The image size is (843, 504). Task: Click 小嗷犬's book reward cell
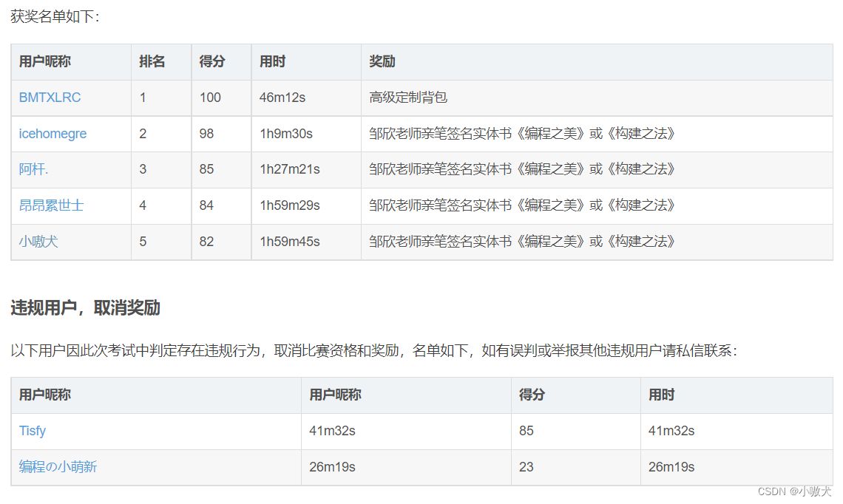pyautogui.click(x=597, y=242)
